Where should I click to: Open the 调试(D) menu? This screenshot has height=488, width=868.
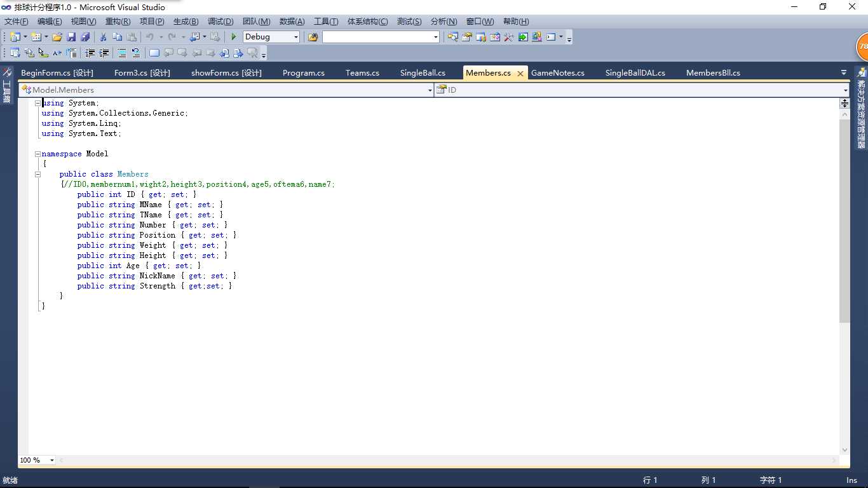[x=220, y=22]
